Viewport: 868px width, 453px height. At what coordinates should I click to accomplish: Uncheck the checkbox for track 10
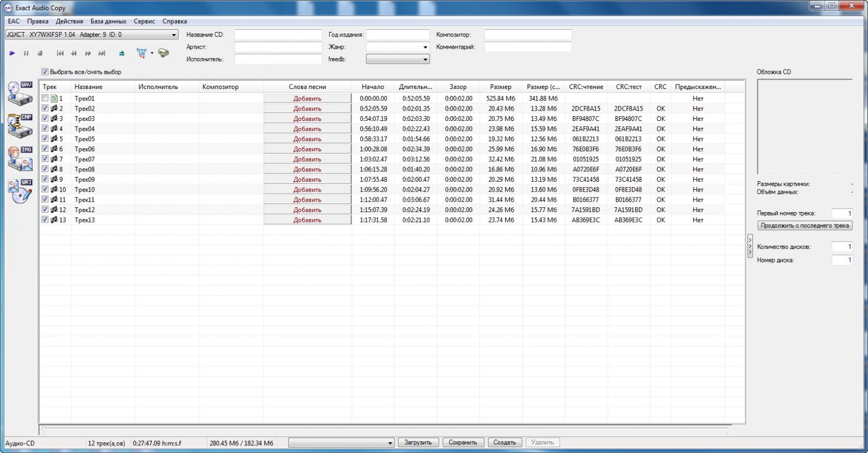tap(45, 189)
